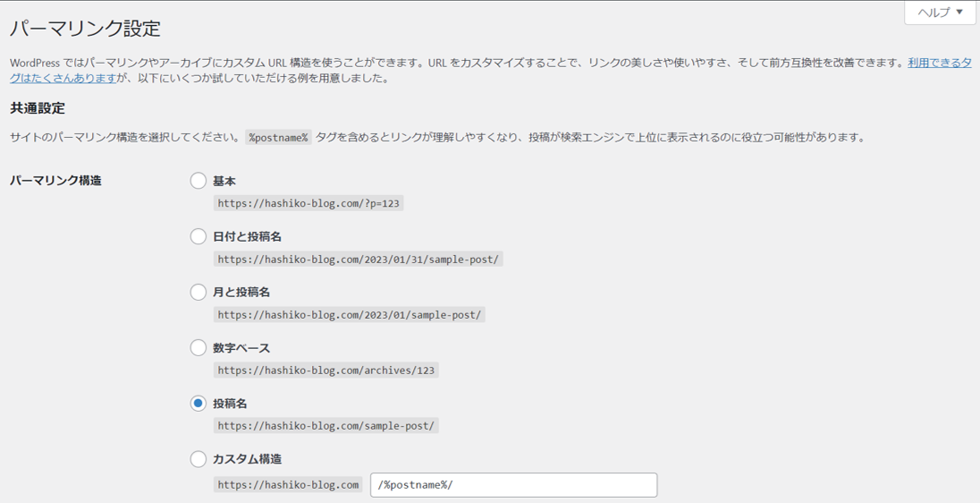Open the 利用できるタグはたくさんあります link
Viewport: 980px width, 503px height.
pyautogui.click(x=939, y=64)
